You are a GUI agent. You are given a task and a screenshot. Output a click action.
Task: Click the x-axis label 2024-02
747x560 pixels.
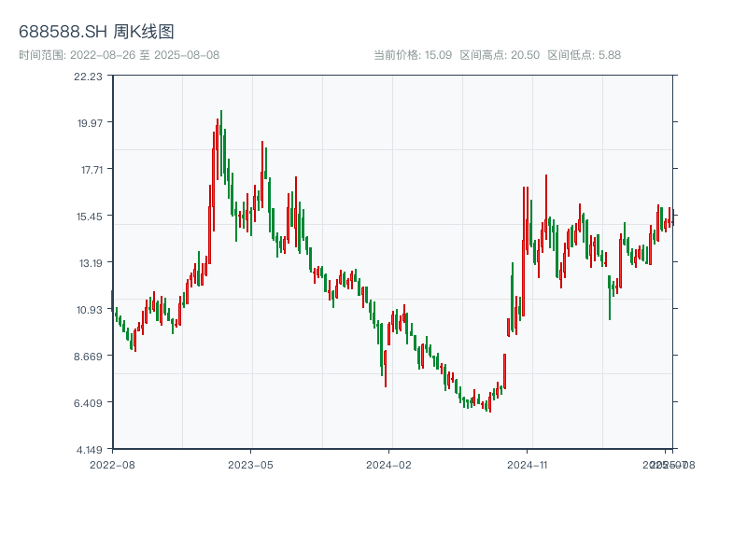(388, 465)
